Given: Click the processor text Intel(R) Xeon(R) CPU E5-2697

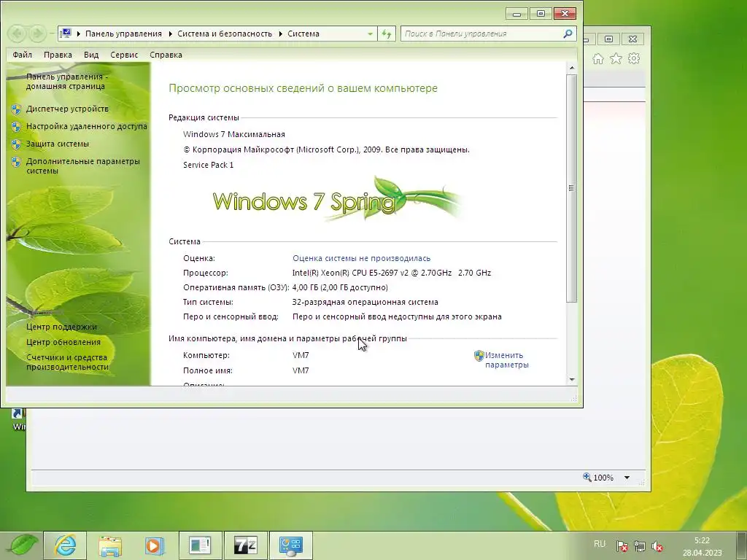Looking at the screenshot, I should pyautogui.click(x=392, y=273).
